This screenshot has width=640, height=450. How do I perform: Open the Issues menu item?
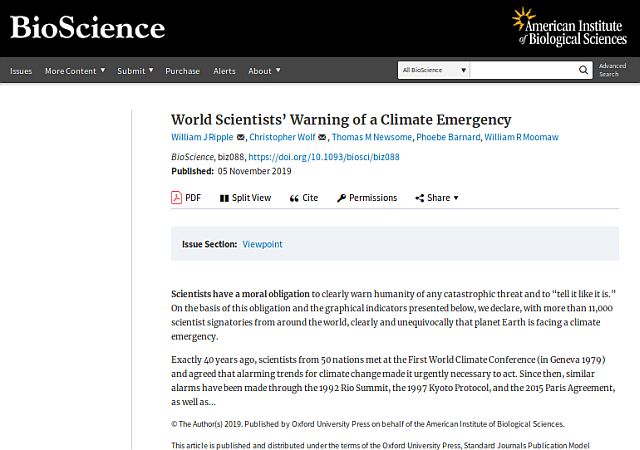(x=21, y=71)
